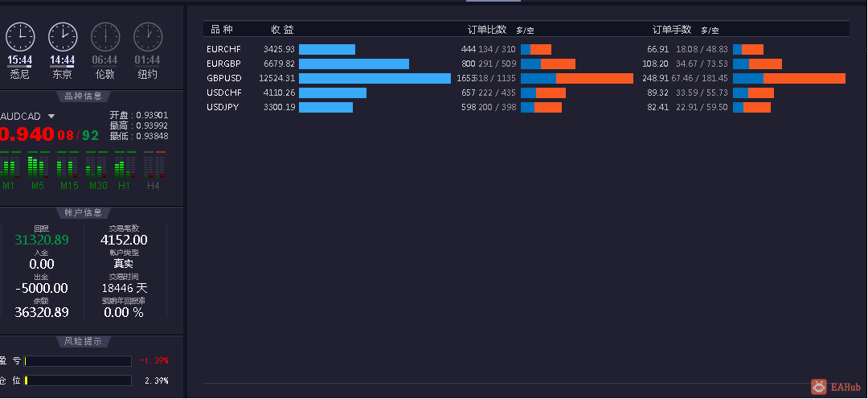Click the 仓位 position progress bar
The width and height of the screenshot is (868, 399).
78,380
